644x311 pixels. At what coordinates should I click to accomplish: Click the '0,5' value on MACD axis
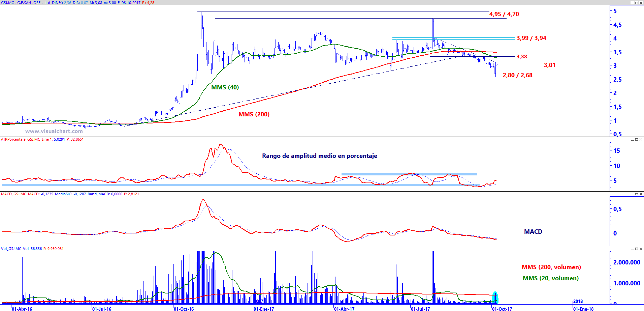(618, 209)
